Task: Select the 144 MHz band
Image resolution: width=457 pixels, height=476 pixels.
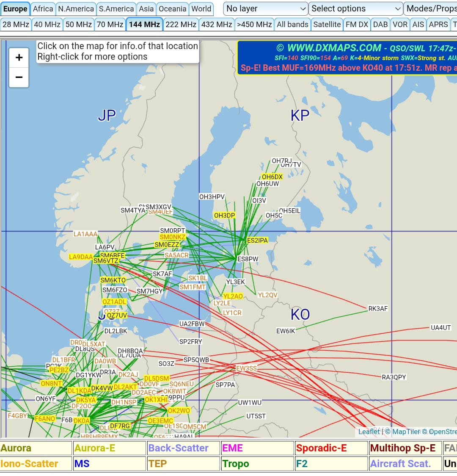Action: 144,24
